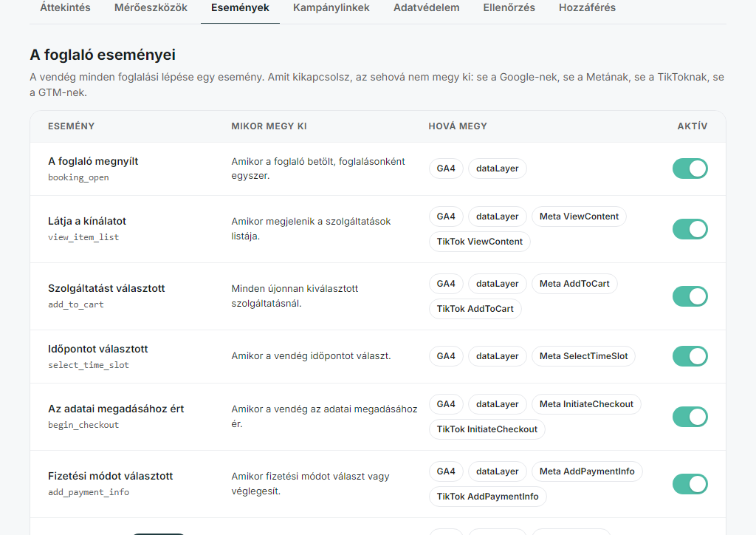Image resolution: width=756 pixels, height=535 pixels.
Task: Click the view_item_list event code
Action: pos(83,237)
